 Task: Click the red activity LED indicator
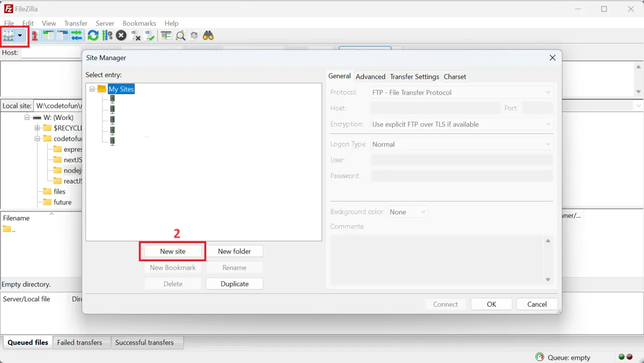coord(629,357)
